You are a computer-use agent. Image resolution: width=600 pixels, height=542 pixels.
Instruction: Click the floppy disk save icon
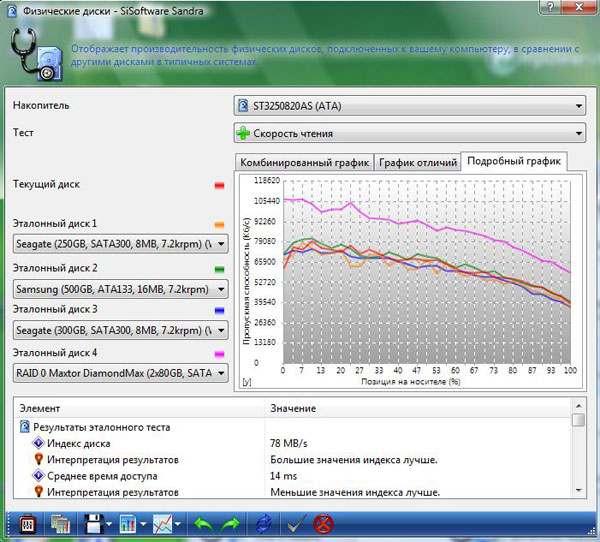[x=93, y=524]
